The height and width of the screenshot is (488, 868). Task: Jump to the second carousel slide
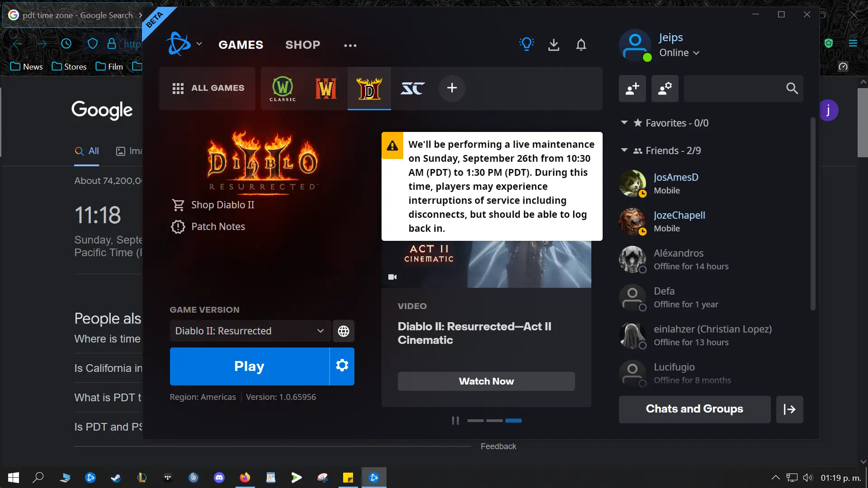494,421
